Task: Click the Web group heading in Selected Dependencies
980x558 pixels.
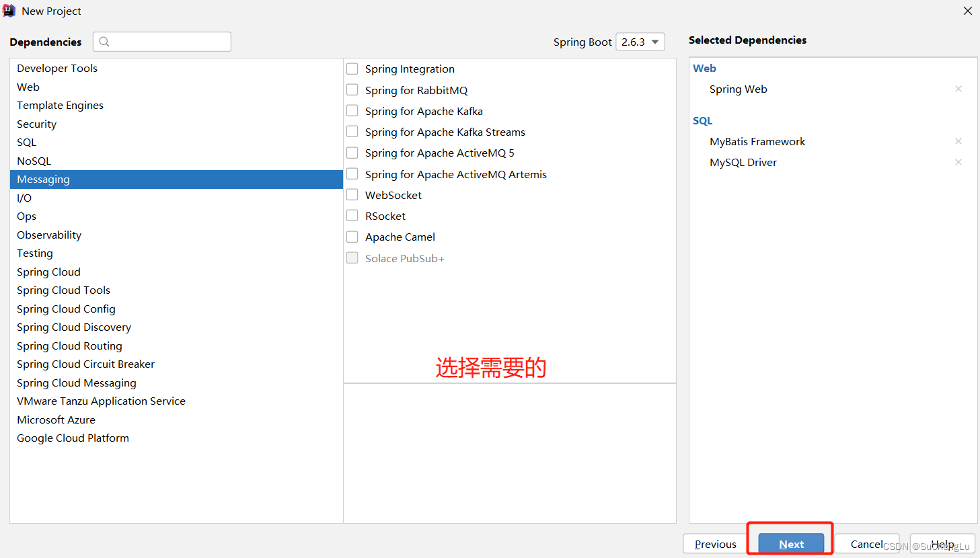Action: 704,68
